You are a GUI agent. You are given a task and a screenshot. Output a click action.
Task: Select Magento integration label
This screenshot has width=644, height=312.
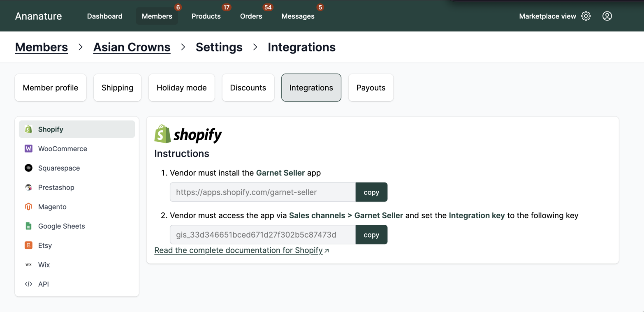click(x=52, y=207)
